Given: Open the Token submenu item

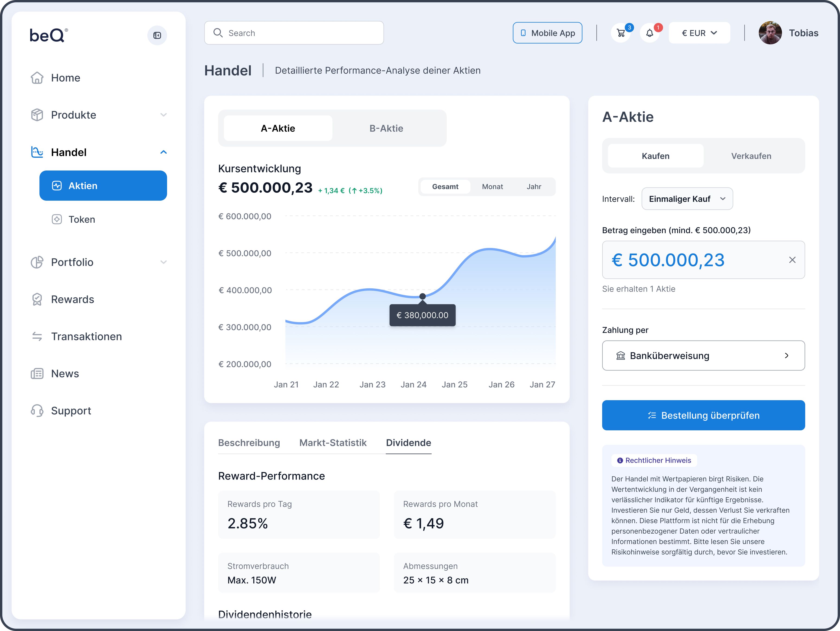Looking at the screenshot, I should click(x=82, y=219).
